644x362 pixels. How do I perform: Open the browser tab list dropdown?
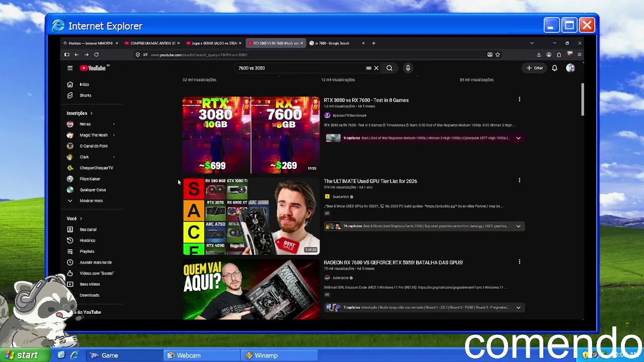pos(532,43)
